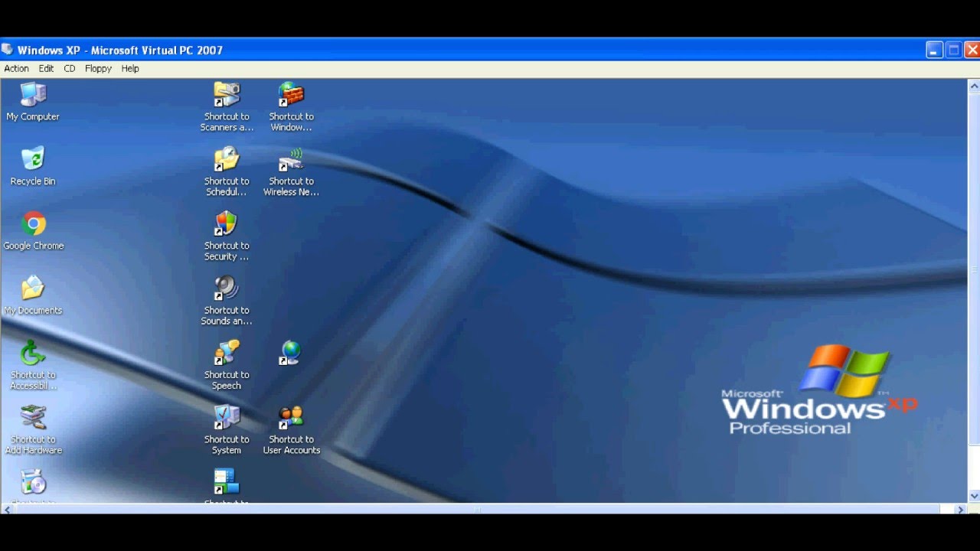980x551 pixels.
Task: Click the horizontal scrollbar right arrow
Action: (x=961, y=509)
